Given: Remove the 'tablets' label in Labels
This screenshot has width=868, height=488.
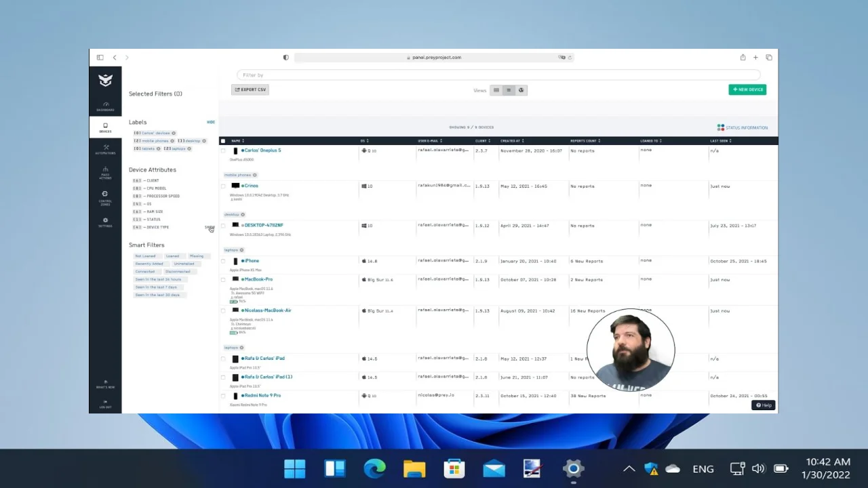Looking at the screenshot, I should [159, 148].
